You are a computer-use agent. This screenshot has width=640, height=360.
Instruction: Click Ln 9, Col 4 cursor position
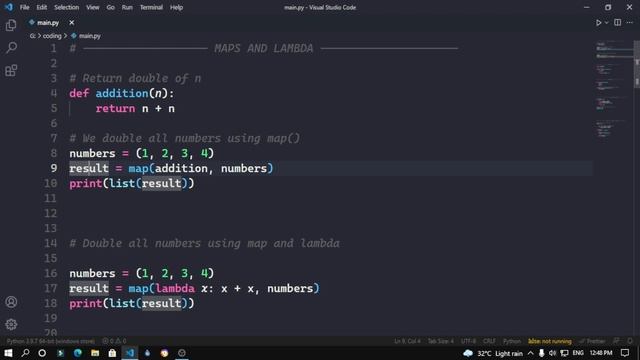[407, 341]
